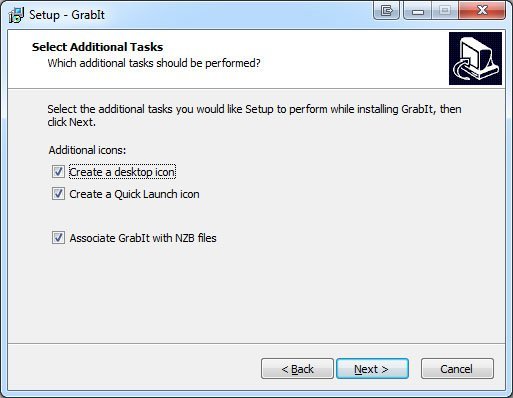The image size is (513, 398).
Task: Click the 'Which additional tasks should be performed?' subtitle
Action: click(x=154, y=63)
